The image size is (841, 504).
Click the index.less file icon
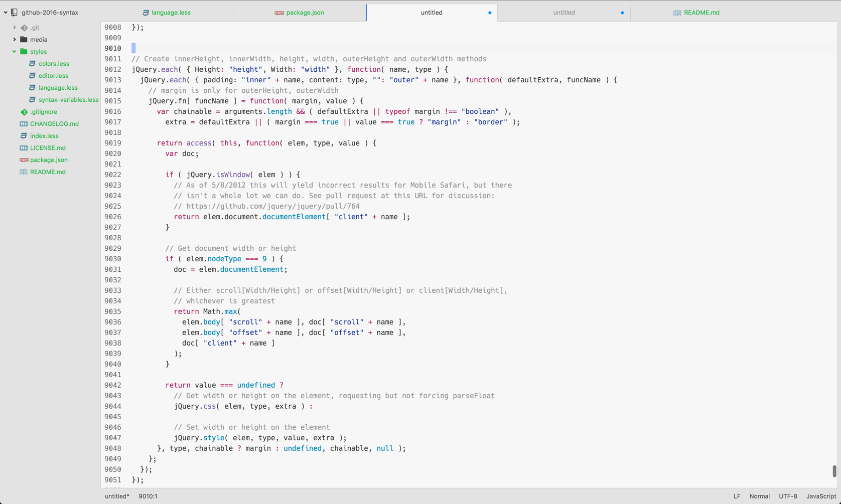(x=24, y=136)
